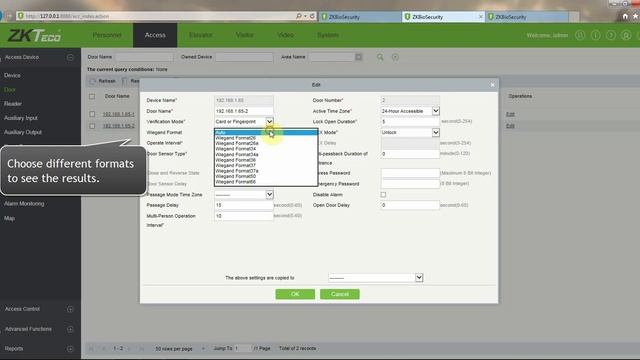Choose Wiegand Format34 option

point(266,149)
